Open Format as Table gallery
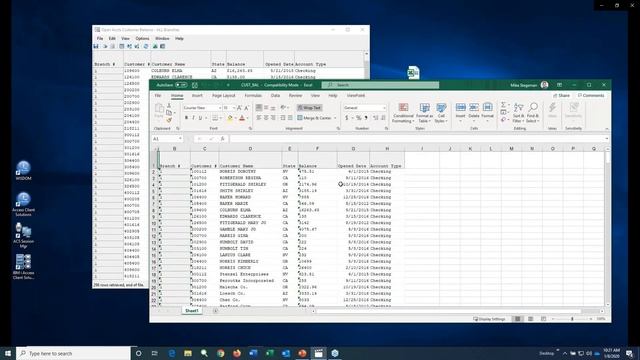Viewport: 640px width, 360px height. [x=424, y=113]
